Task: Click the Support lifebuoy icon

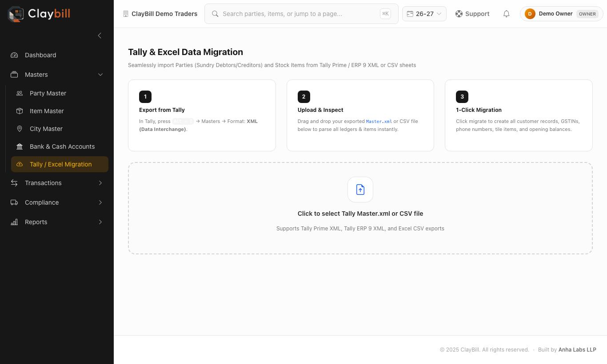Action: [459, 14]
